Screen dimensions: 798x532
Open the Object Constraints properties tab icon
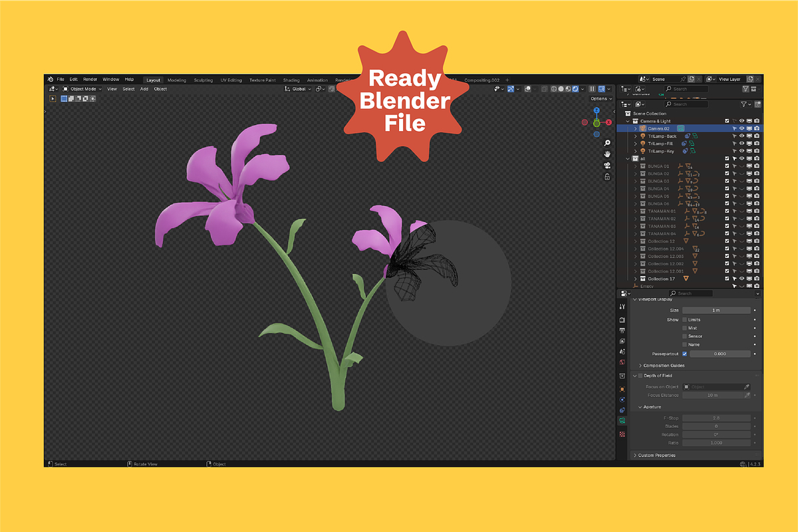pos(622,410)
